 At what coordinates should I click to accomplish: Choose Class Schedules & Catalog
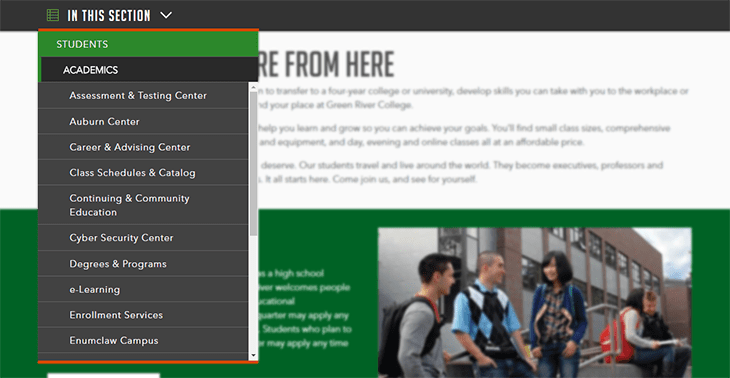[x=143, y=173]
